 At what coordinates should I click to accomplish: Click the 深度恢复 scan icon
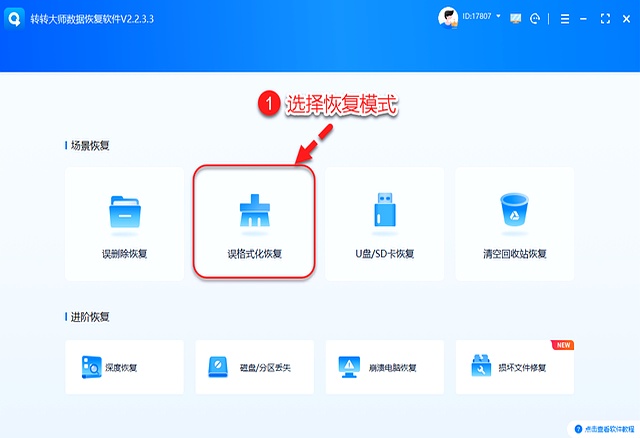tap(91, 367)
